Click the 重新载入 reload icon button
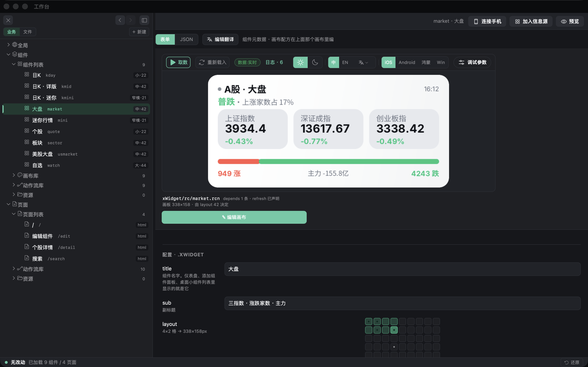Screen dimensions: 588x367 click(212, 62)
